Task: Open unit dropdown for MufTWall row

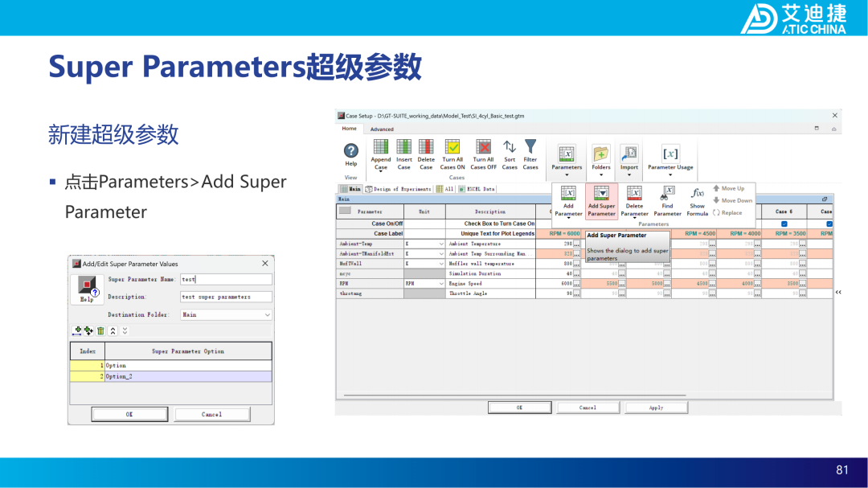Action: [441, 264]
